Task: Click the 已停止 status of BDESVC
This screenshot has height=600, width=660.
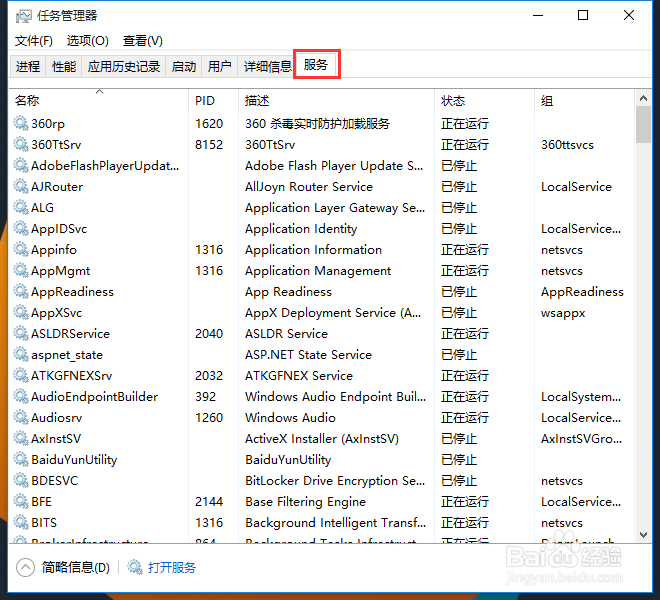Action: click(x=459, y=480)
